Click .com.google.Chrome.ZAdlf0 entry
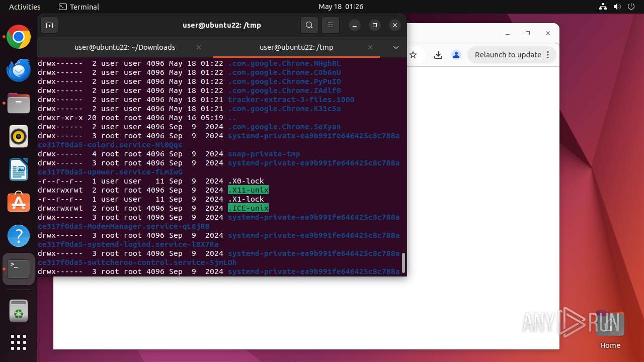This screenshot has width=644, height=362. (284, 90)
